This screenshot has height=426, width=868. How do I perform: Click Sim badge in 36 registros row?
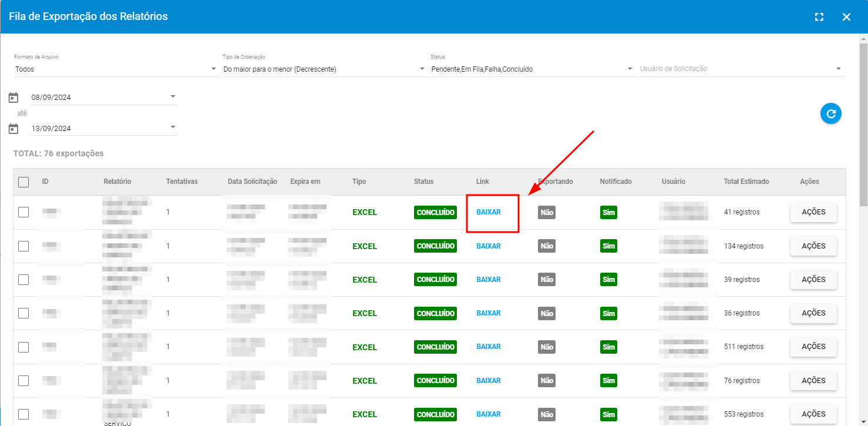609,313
